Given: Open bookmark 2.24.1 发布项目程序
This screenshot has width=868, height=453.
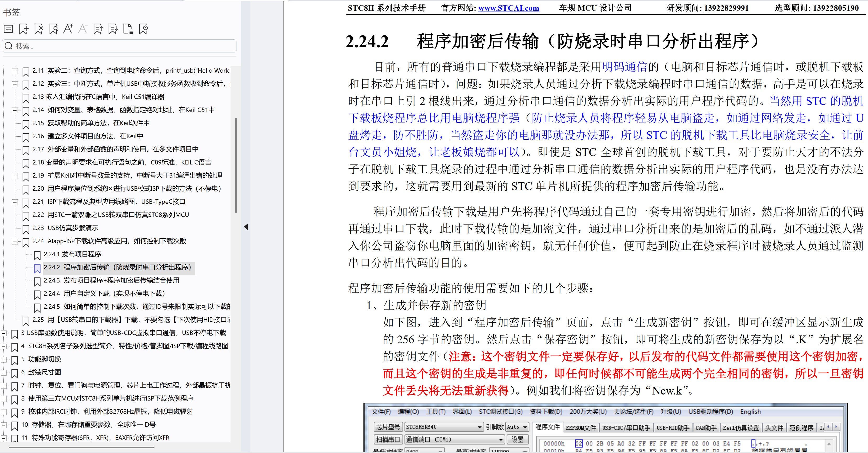Looking at the screenshot, I should click(x=72, y=254).
